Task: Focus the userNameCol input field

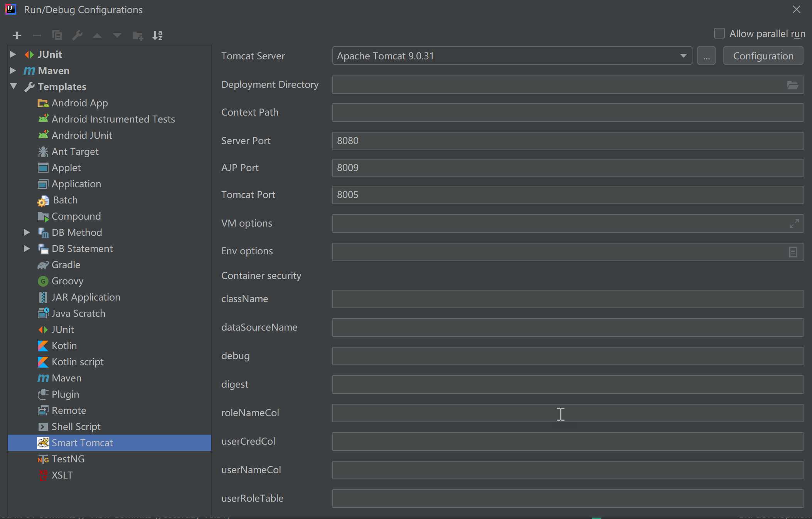Action: coord(568,470)
